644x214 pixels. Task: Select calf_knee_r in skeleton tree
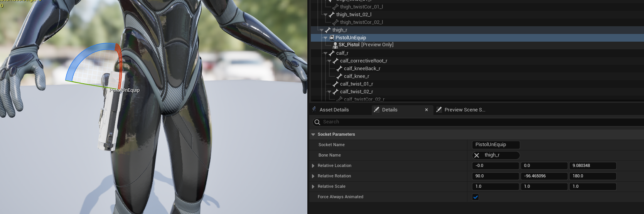pyautogui.click(x=356, y=76)
